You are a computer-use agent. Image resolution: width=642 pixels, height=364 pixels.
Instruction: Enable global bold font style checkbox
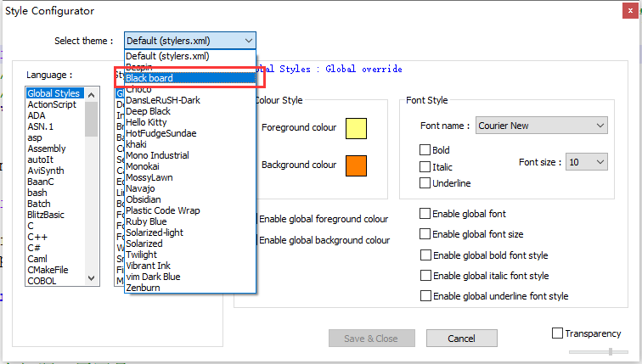tap(425, 255)
